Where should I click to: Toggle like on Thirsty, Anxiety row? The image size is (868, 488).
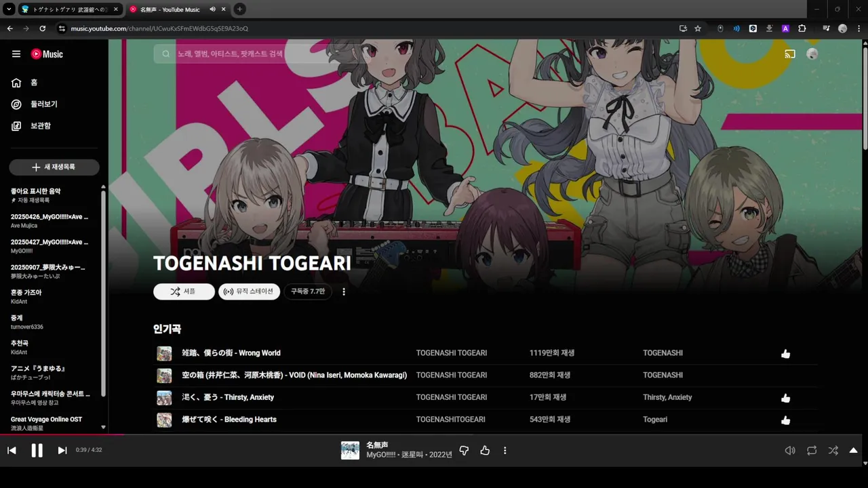click(785, 398)
